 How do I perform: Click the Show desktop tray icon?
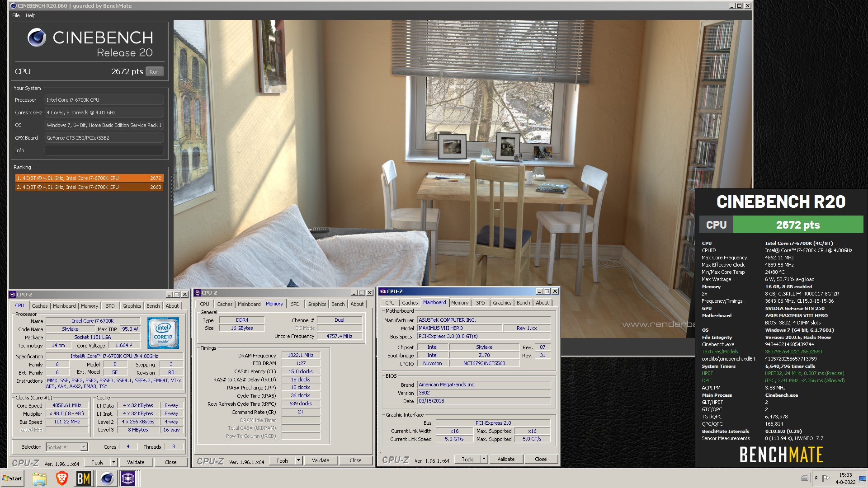click(863, 479)
